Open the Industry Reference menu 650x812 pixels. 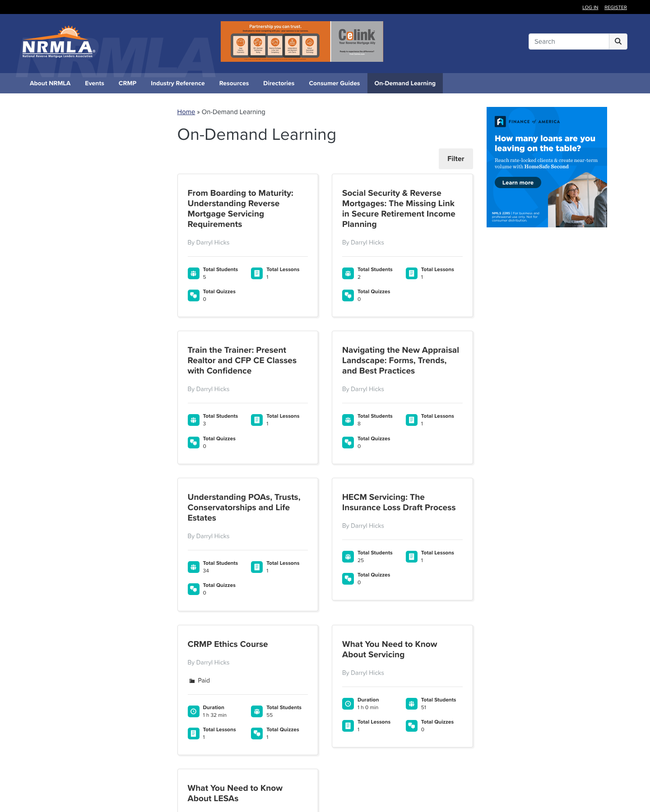178,83
